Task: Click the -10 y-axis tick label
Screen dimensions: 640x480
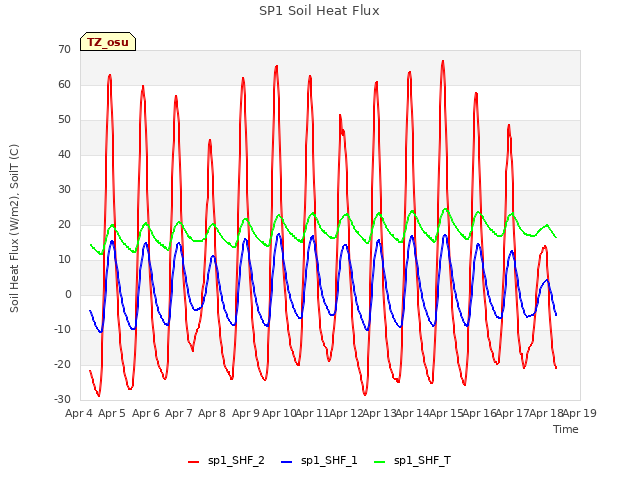Action: pyautogui.click(x=62, y=329)
